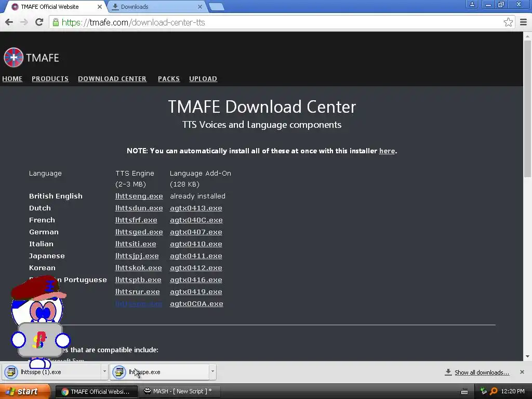Expand lhttsspe.exe download options arrow
Viewport: 532px width, 399px height.
tap(212, 371)
